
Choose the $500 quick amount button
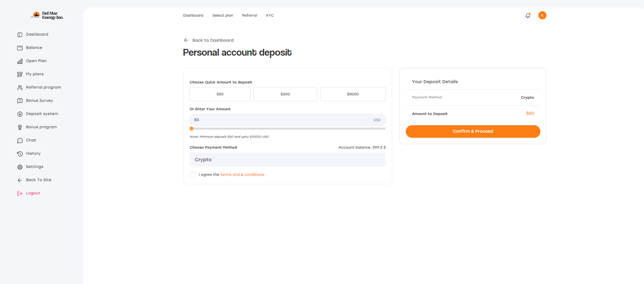click(x=285, y=94)
